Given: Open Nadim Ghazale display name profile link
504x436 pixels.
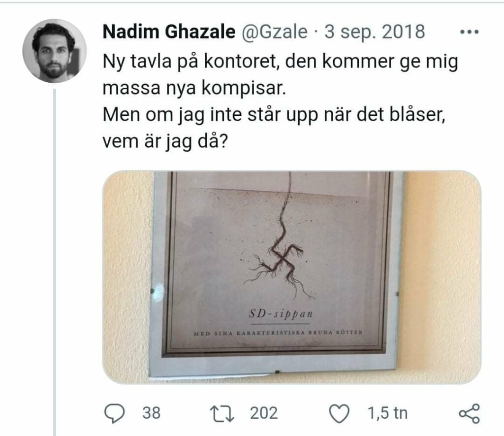Looking at the screenshot, I should pos(169,32).
